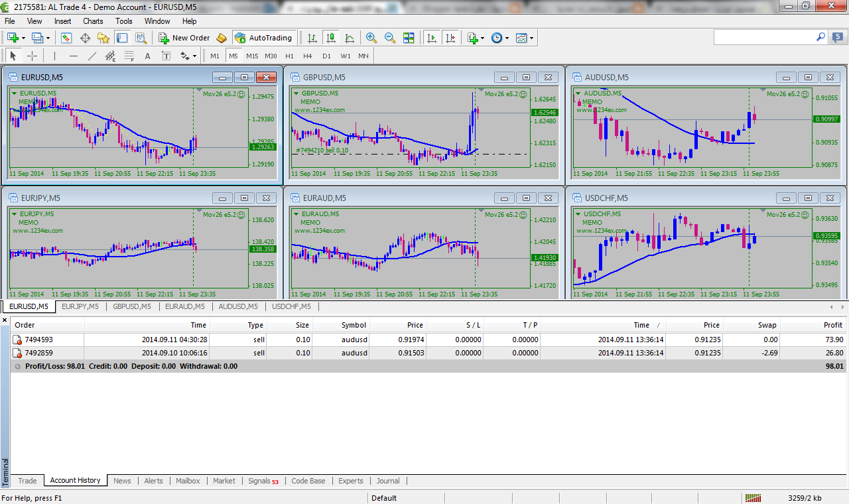
Task: Select the horizontal line drawing tool
Action: tap(73, 56)
